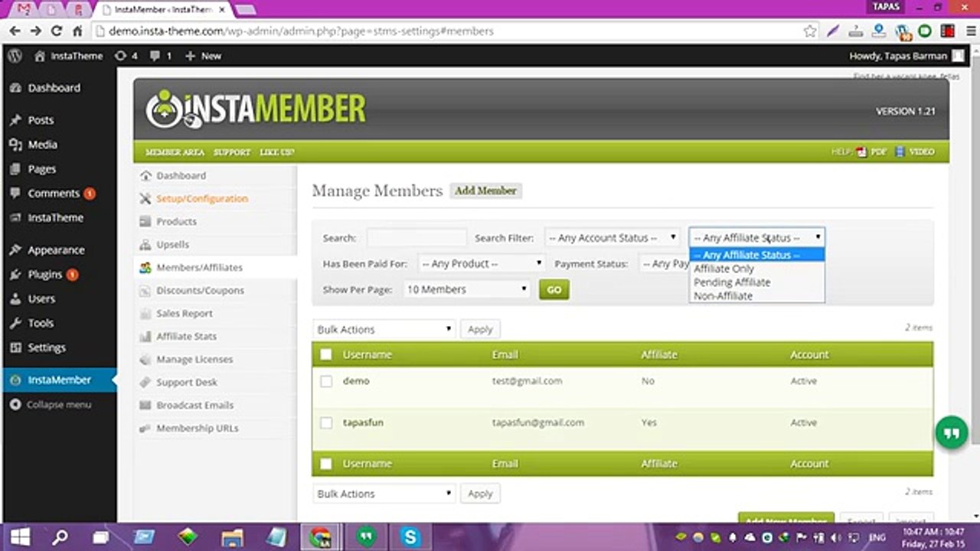This screenshot has width=980, height=551.
Task: Click the bottom Apply button
Action: [480, 494]
